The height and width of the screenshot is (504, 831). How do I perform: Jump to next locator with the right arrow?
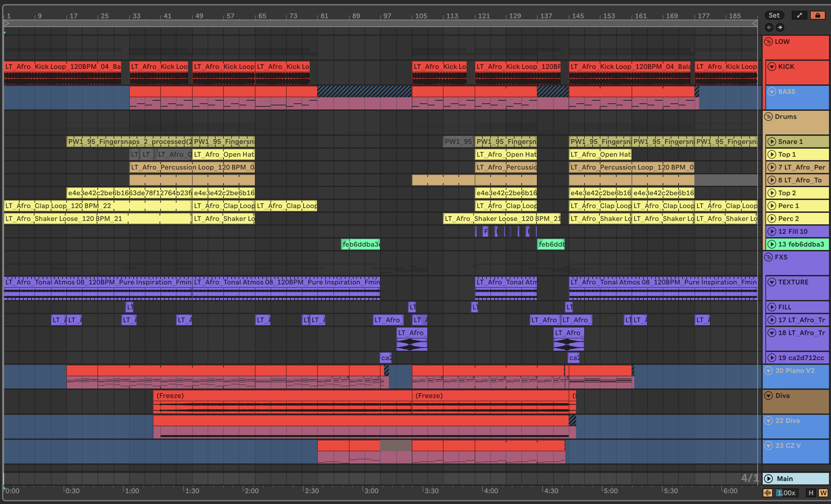click(780, 27)
